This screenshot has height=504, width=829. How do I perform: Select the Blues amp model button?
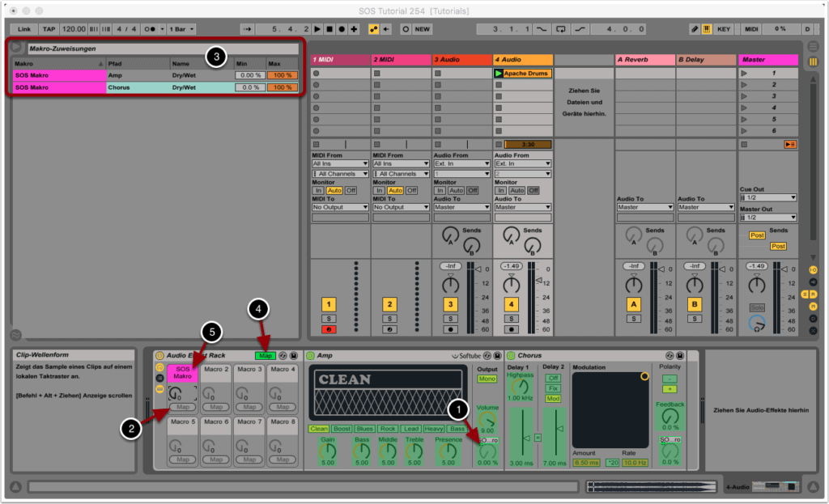(365, 429)
